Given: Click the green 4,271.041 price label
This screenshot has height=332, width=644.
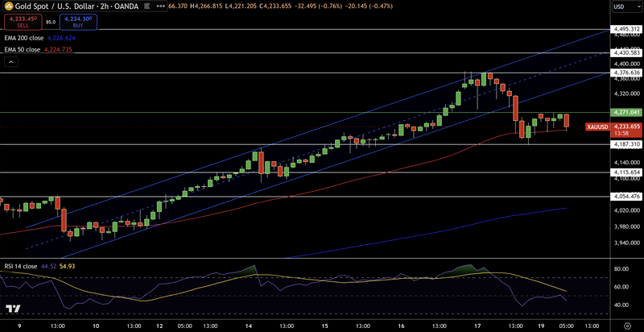Looking at the screenshot, I should (x=625, y=112).
